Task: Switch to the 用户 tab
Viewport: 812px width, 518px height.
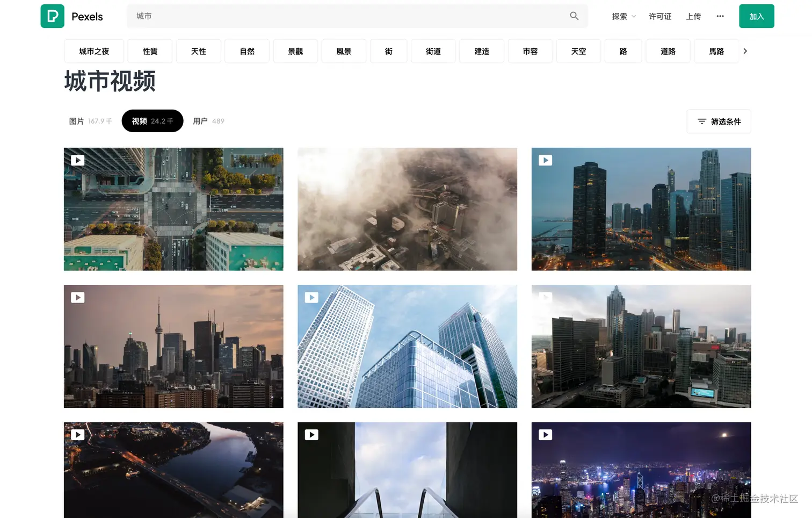Action: click(208, 121)
